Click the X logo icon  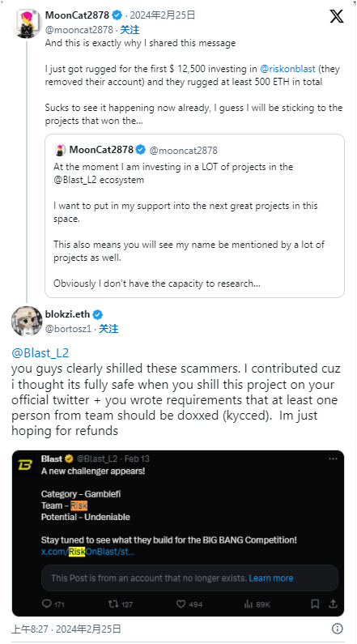[x=337, y=16]
